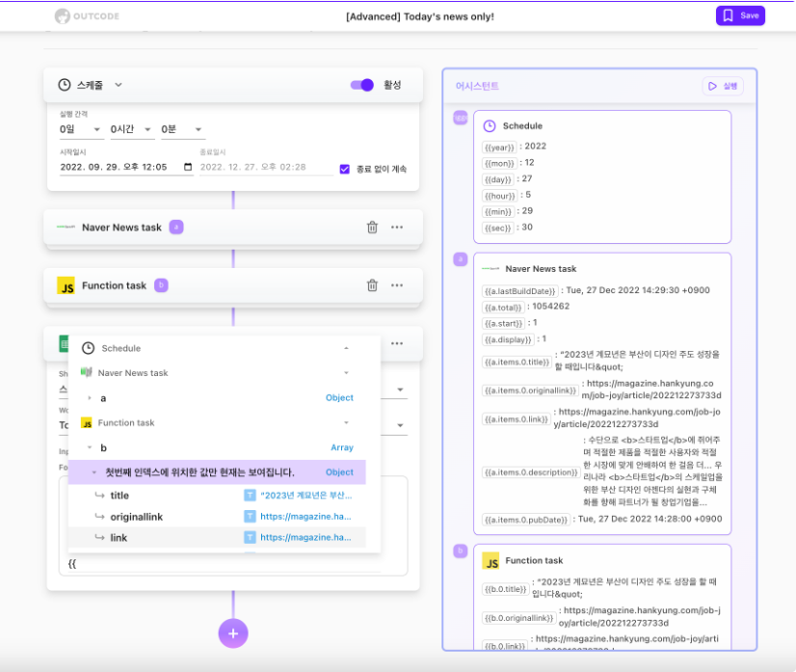Select 'title' from the variable list
Viewport: 796px width, 672px height.
(x=119, y=496)
